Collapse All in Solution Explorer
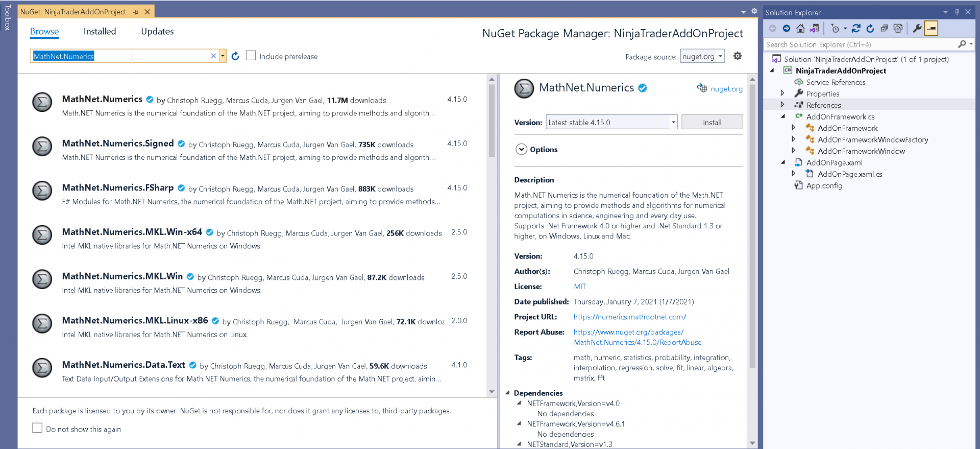 click(x=884, y=29)
